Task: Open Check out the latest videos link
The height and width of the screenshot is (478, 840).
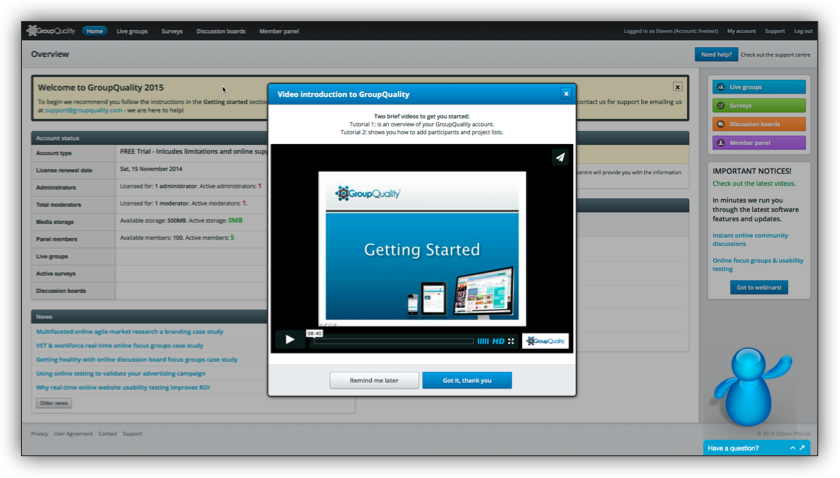Action: 754,183
